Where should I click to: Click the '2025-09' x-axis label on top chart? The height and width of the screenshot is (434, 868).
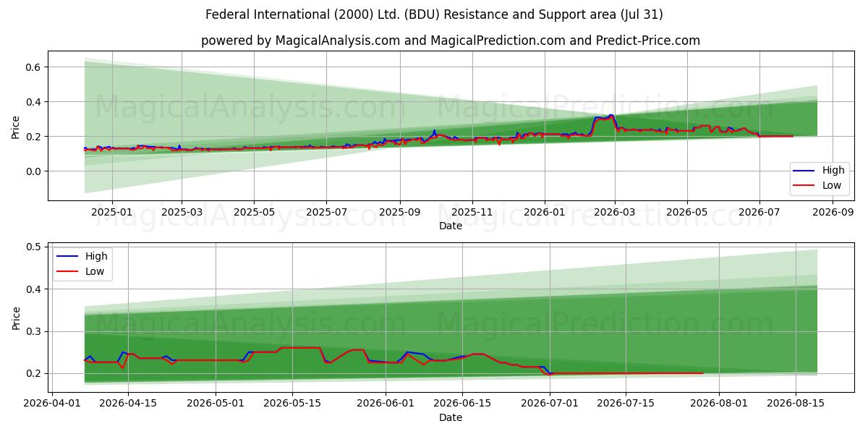point(400,213)
